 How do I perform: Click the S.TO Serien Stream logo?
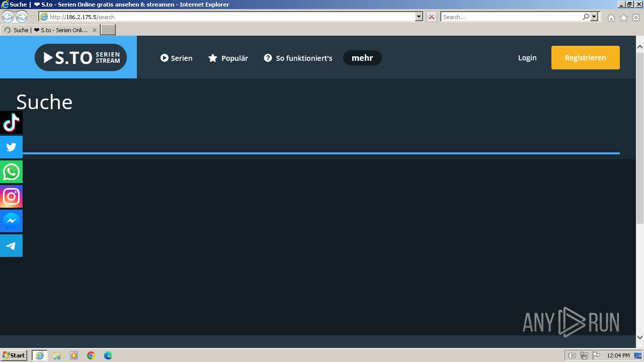pos(80,57)
